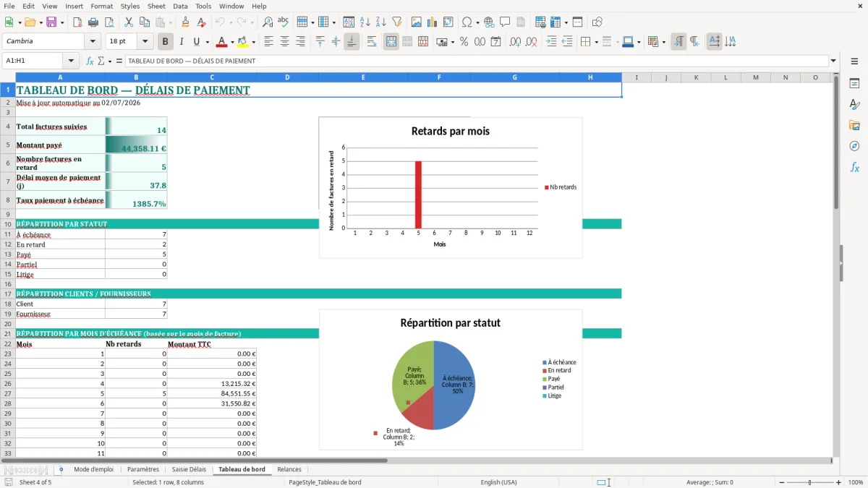
Task: Click the Print icon
Action: [x=95, y=22]
